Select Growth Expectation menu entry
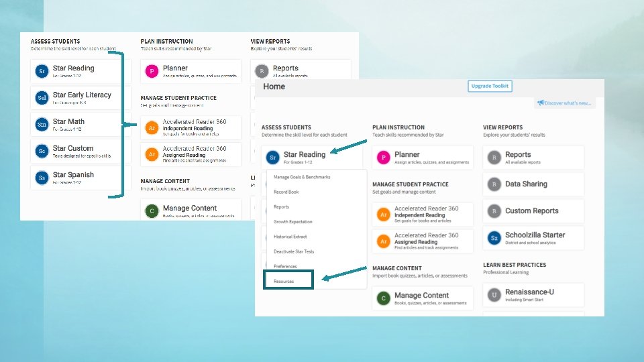This screenshot has height=362, width=644. point(293,222)
